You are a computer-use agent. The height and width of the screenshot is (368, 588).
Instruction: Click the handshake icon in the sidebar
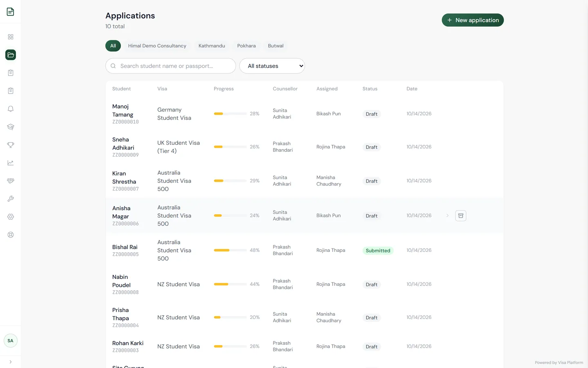(x=11, y=181)
